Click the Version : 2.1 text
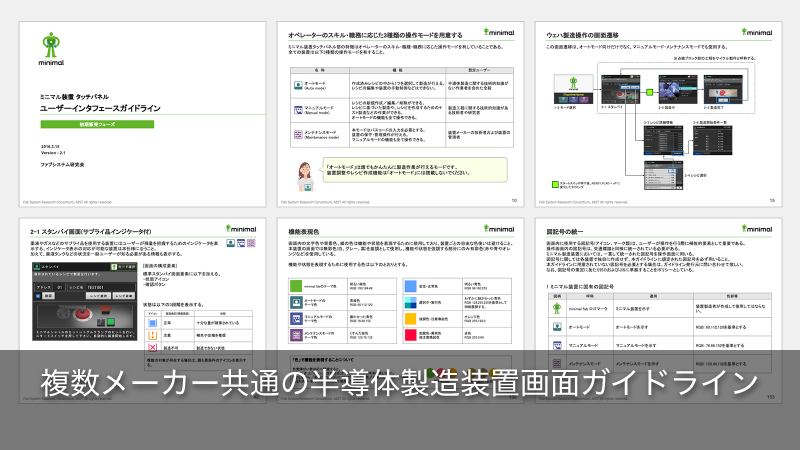Image resolution: width=800 pixels, height=450 pixels. (x=53, y=153)
